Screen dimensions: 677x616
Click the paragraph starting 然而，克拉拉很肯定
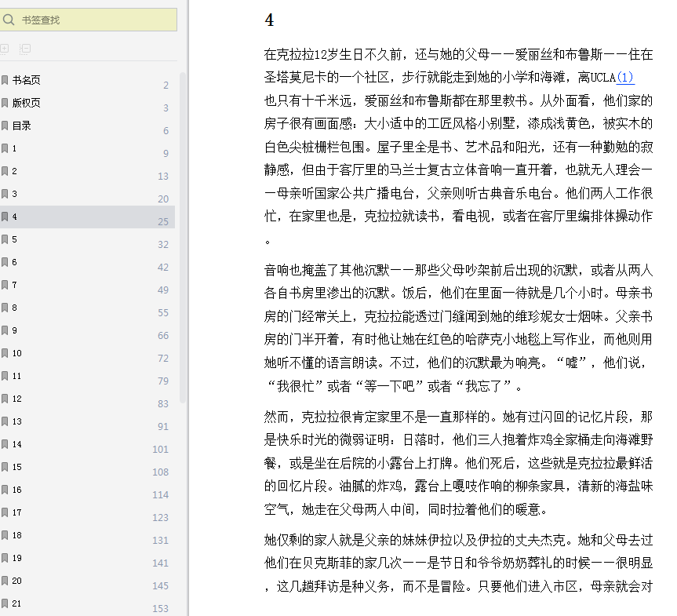458,463
